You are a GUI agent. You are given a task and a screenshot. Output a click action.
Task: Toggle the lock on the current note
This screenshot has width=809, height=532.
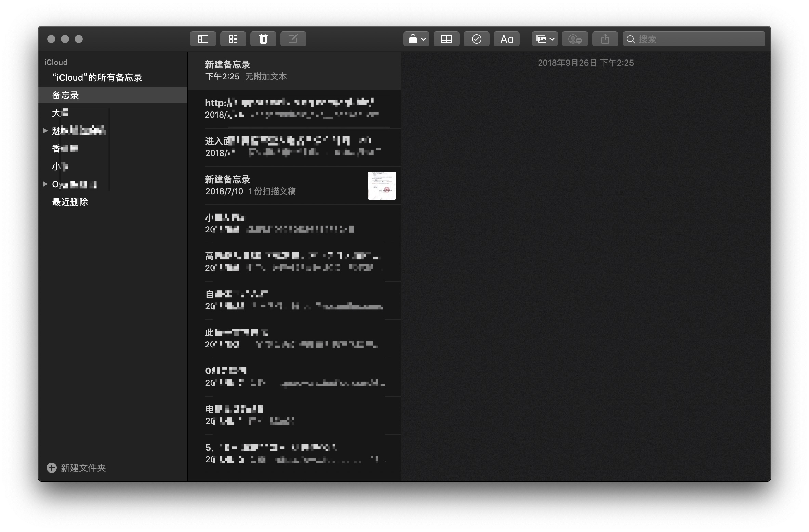click(413, 39)
